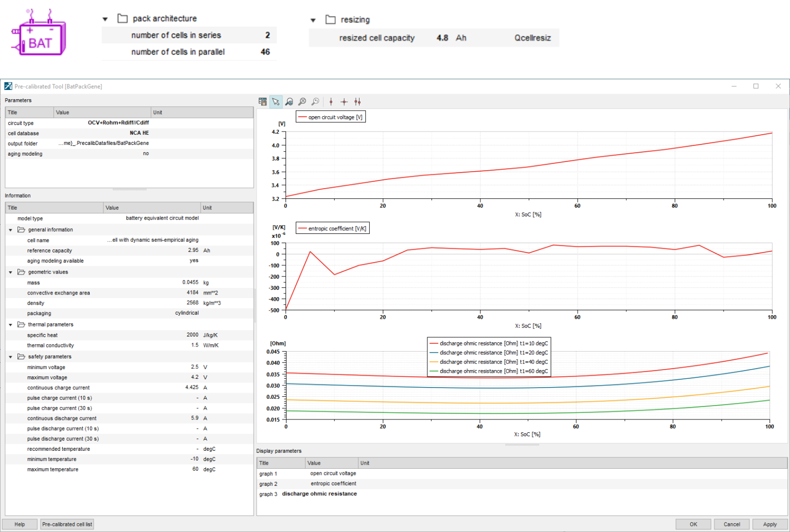Toggle open circuit voltage legend entry
This screenshot has height=532, width=790.
[x=331, y=117]
